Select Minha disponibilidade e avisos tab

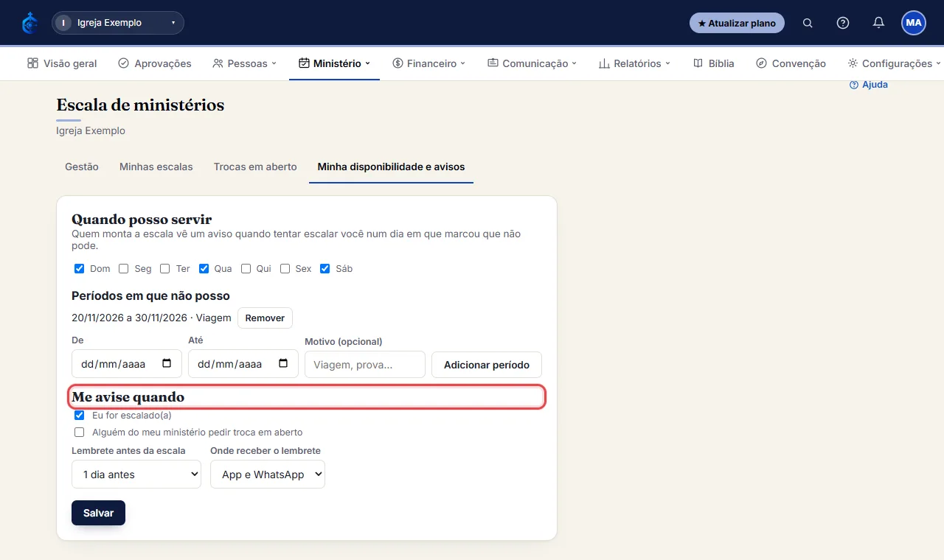[392, 167]
